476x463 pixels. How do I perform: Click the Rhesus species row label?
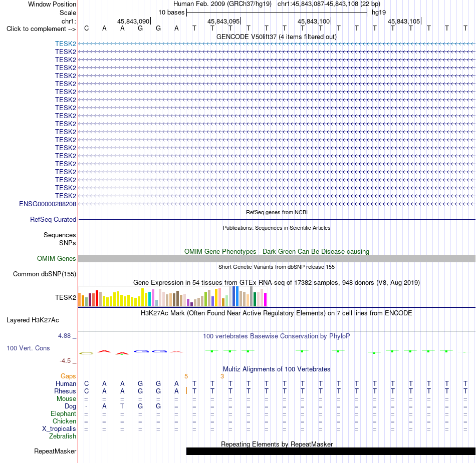coord(65,391)
